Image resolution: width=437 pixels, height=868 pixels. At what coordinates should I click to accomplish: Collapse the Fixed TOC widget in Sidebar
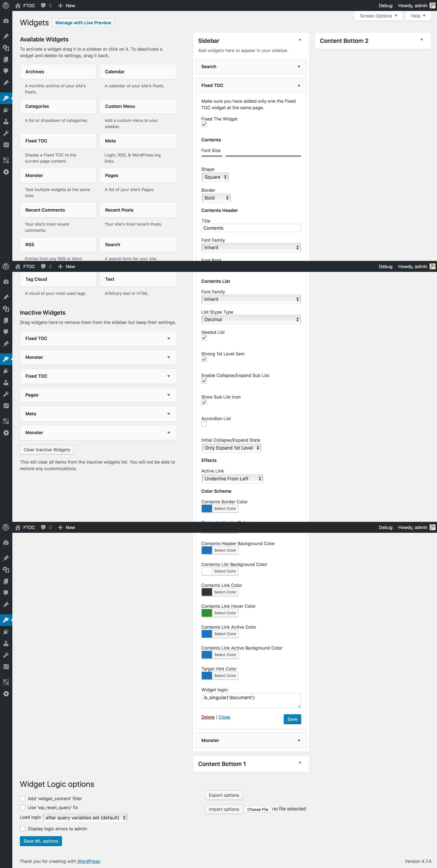(298, 85)
